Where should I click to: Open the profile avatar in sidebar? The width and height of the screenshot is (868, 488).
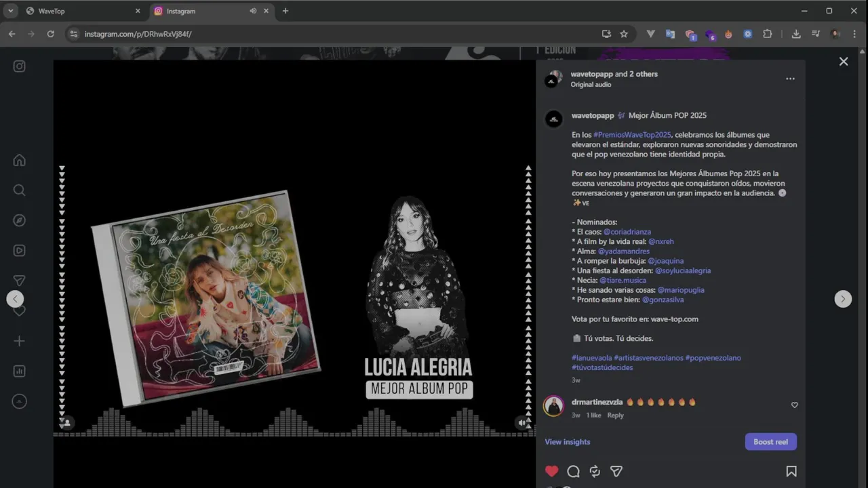[x=20, y=401]
